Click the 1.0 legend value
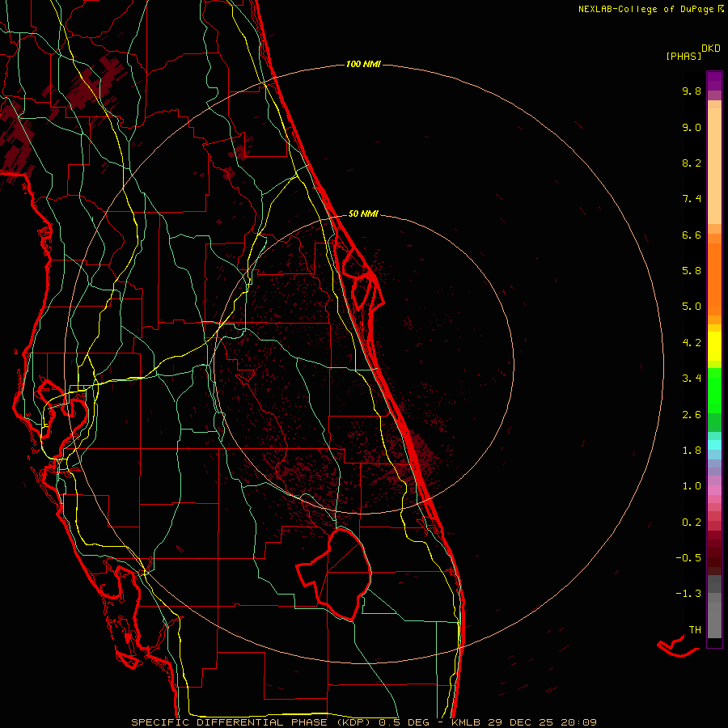The height and width of the screenshot is (728, 728). point(692,486)
